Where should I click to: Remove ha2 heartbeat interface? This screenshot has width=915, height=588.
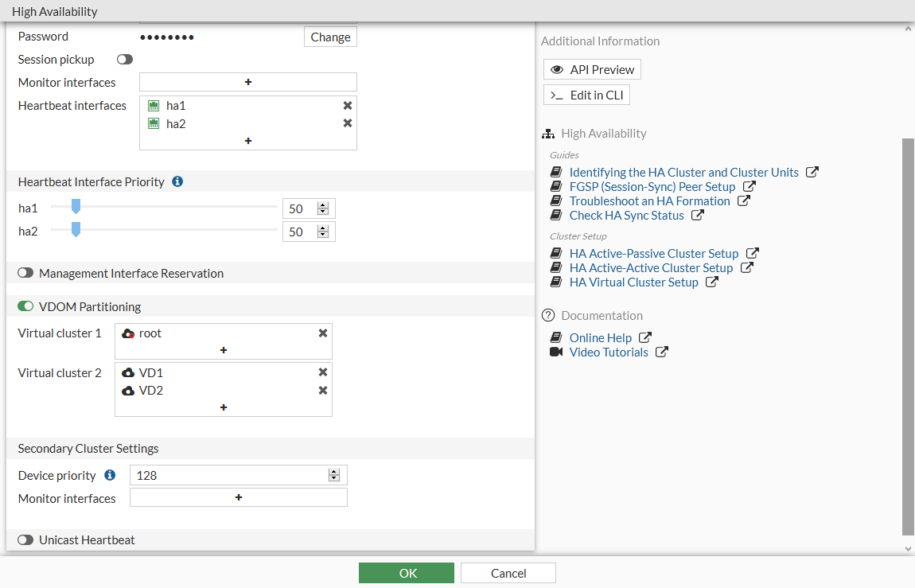pos(348,123)
